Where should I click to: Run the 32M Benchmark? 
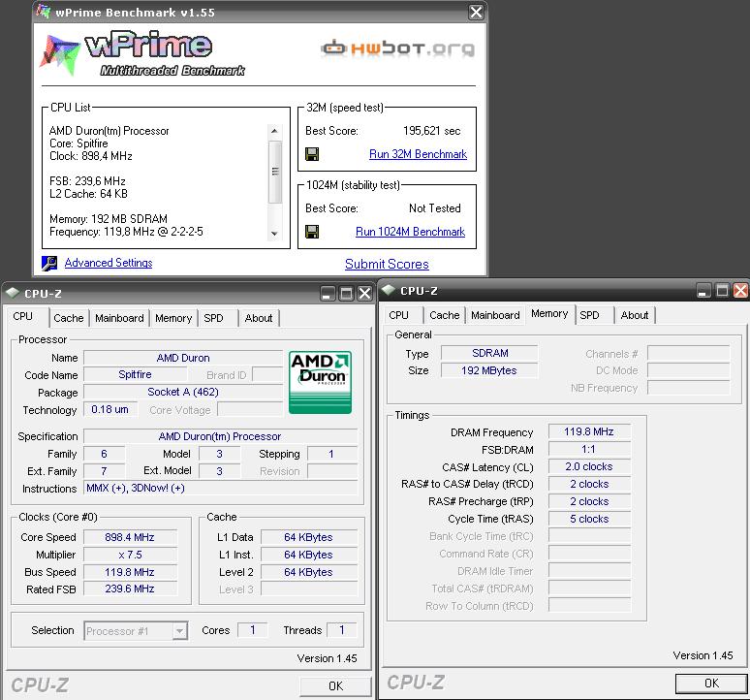418,154
